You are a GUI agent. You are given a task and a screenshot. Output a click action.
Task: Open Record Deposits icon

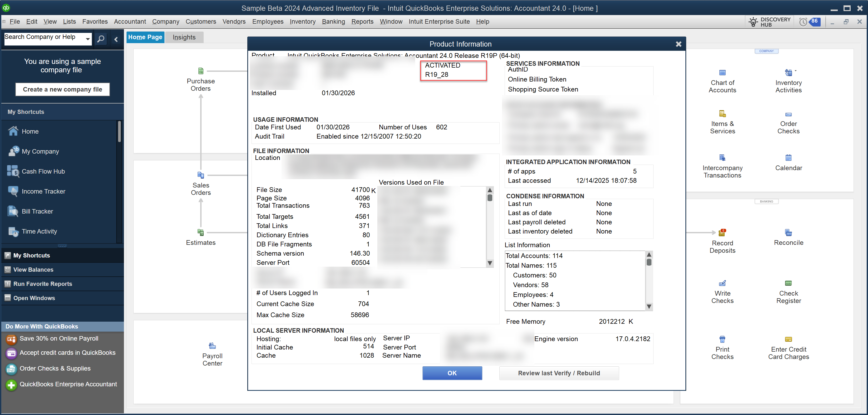722,233
